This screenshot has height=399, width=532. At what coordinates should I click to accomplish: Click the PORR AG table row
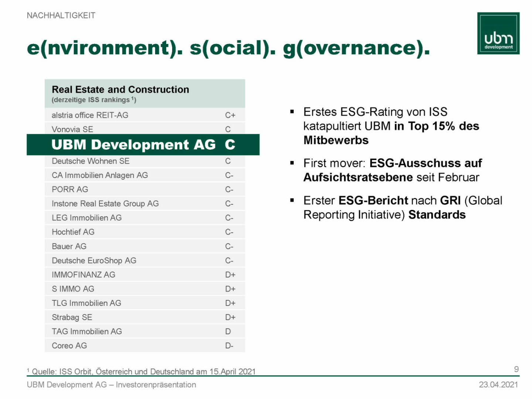click(144, 189)
